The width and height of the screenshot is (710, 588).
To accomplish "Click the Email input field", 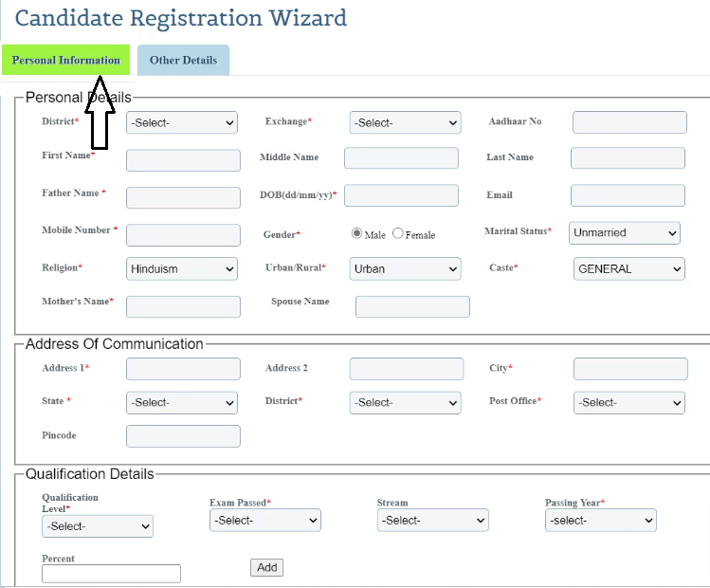I will pos(628,195).
